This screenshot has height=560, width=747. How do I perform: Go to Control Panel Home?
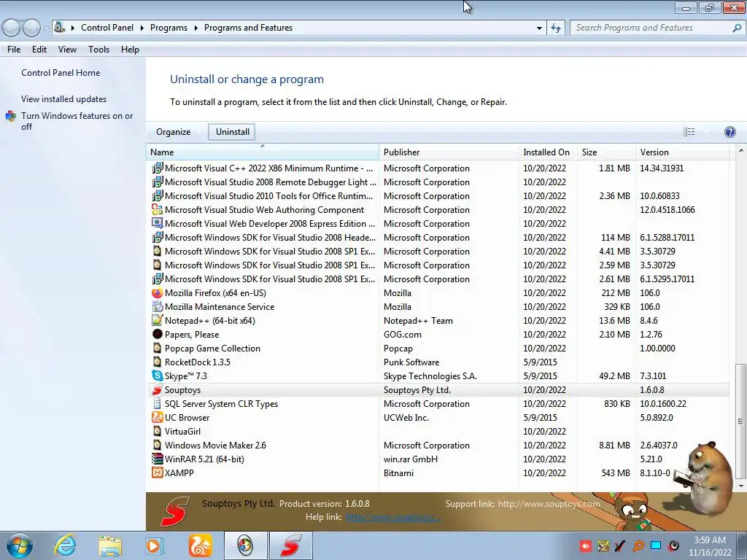click(x=61, y=73)
